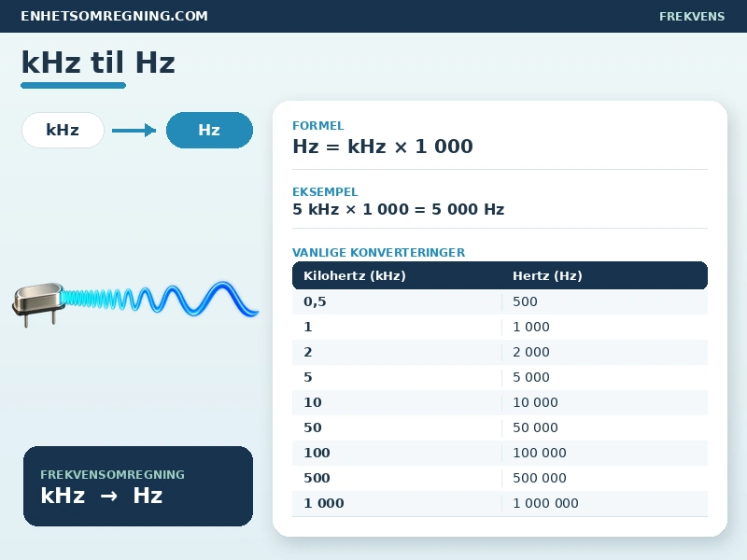Select the '1 000 000' Hz table cell
This screenshot has width=747, height=560.
coord(605,503)
